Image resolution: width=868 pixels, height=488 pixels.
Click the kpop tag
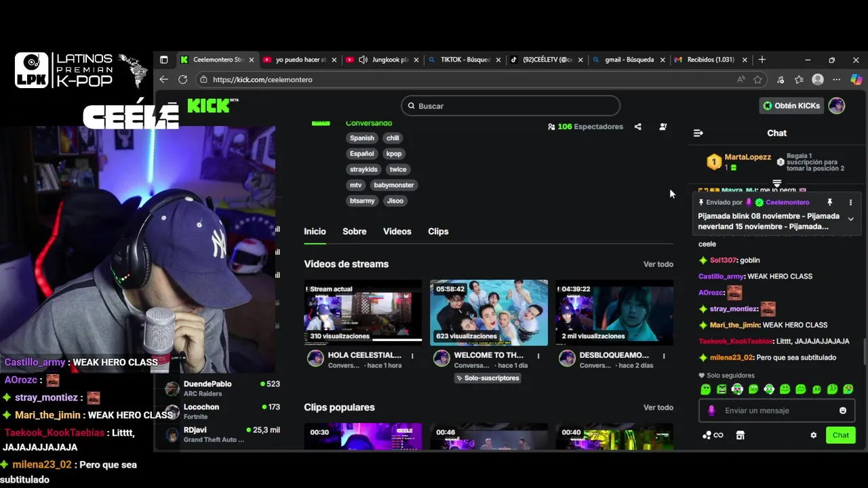point(394,154)
